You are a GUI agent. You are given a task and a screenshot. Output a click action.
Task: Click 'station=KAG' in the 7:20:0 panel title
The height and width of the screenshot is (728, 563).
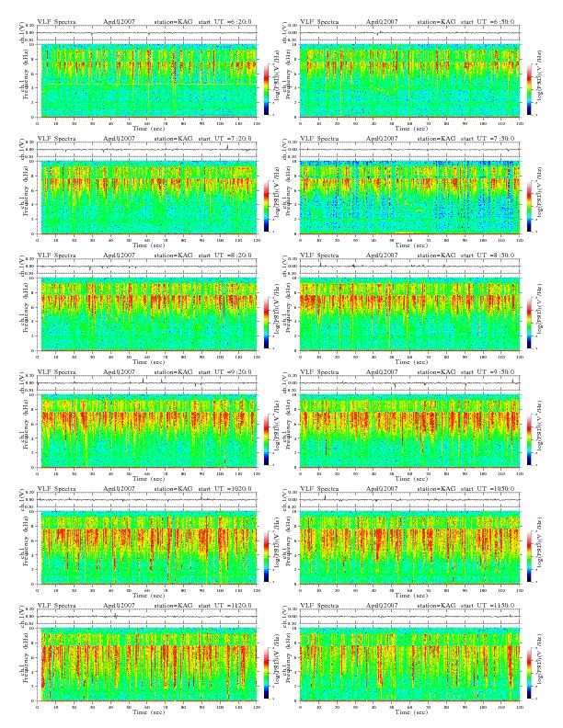(x=173, y=139)
